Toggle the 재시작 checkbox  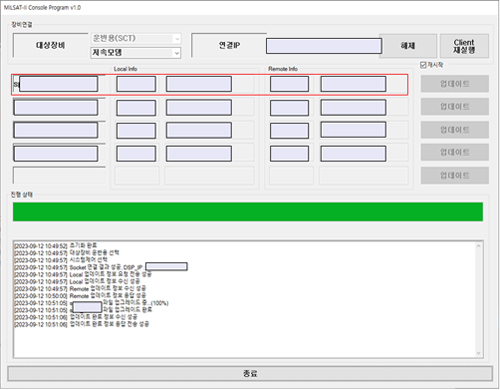point(423,65)
